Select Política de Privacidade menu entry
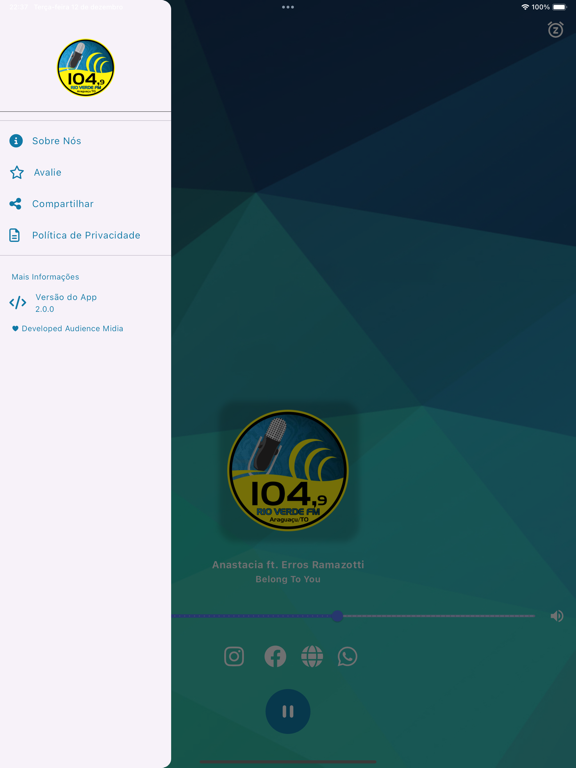Image resolution: width=576 pixels, height=768 pixels. [85, 235]
